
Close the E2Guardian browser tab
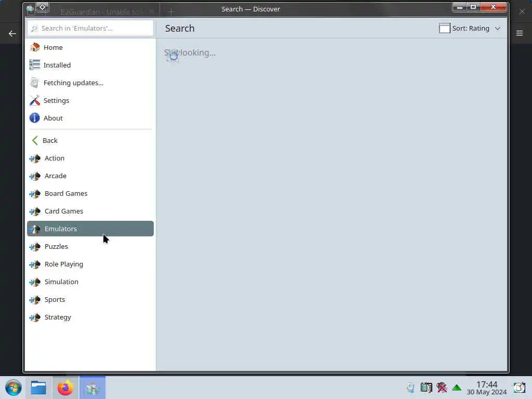152,11
